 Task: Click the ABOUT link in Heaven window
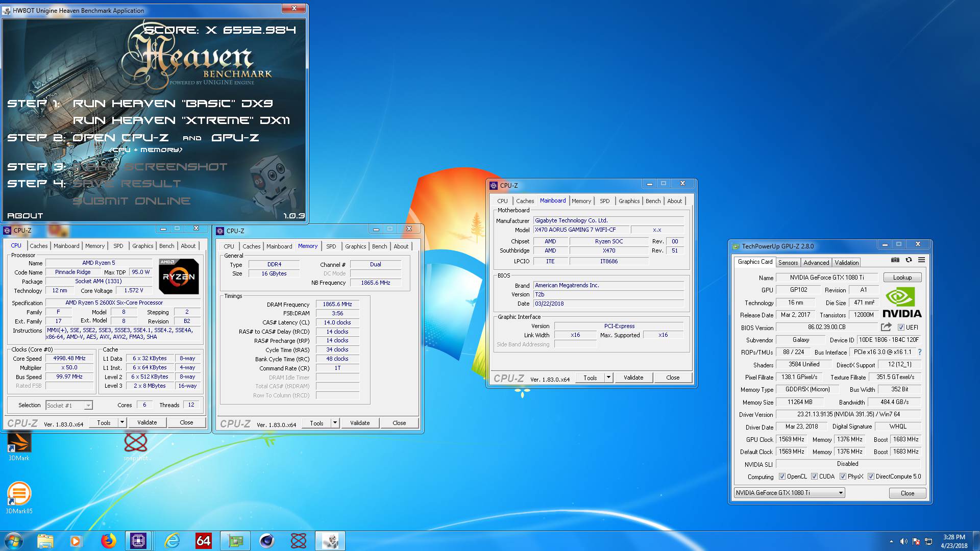[x=25, y=216]
